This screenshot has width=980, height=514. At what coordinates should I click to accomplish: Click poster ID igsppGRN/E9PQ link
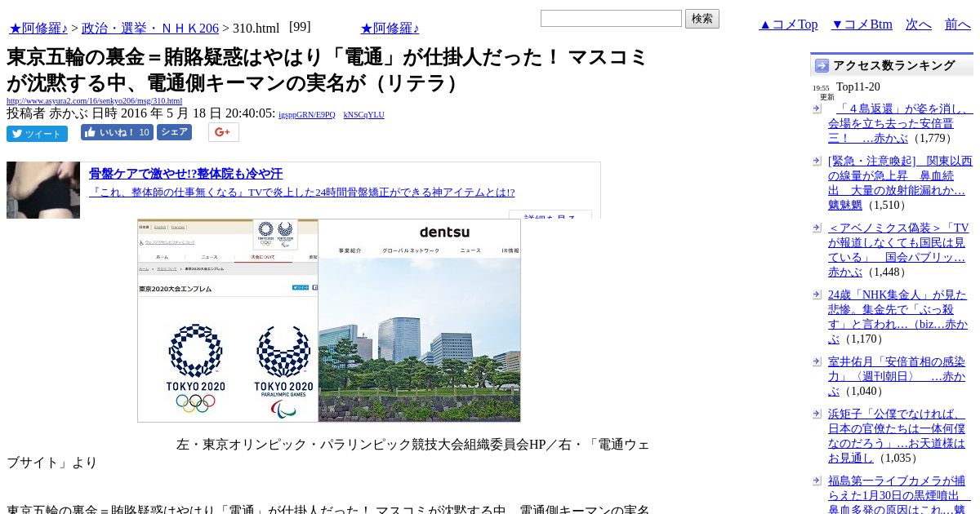[307, 115]
